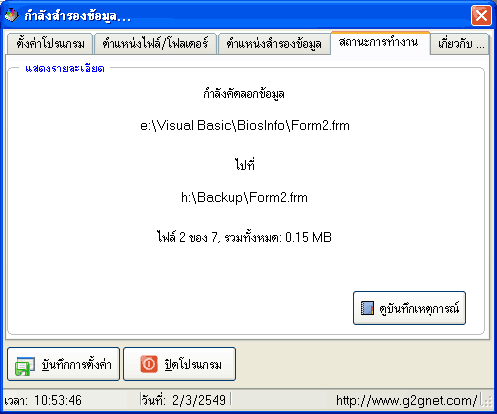The width and height of the screenshot is (497, 414).
Task: Switch to ตำแหน่งไฟล์/โฟลเดอร์ tab
Action: 155,44
